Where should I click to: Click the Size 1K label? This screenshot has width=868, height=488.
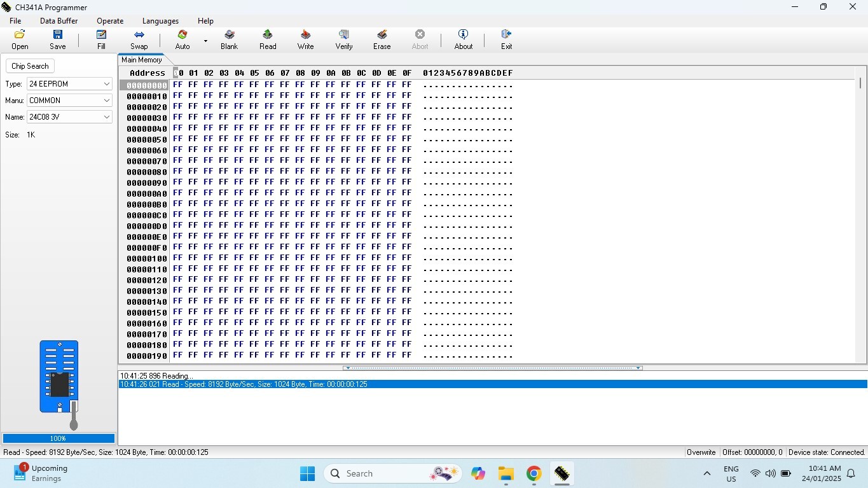coord(20,135)
